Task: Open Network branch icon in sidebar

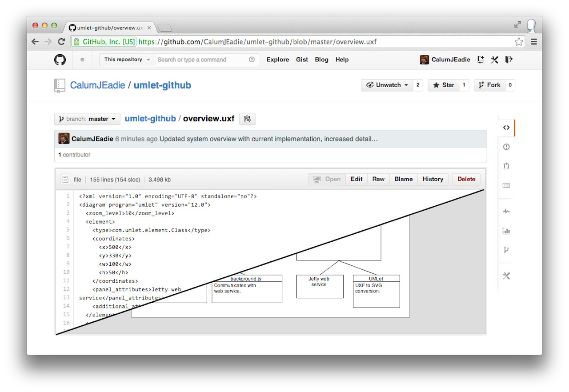Action: (506, 250)
